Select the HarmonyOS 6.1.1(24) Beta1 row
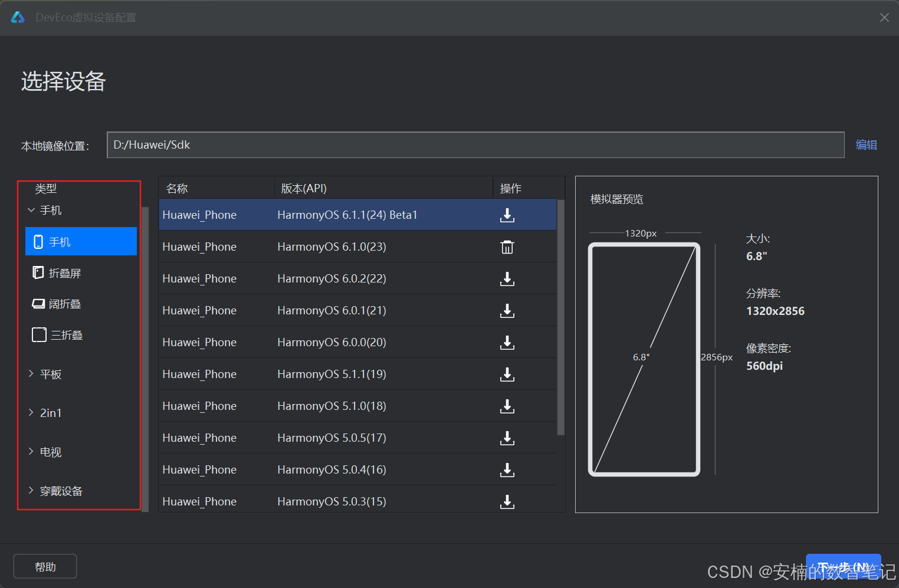The width and height of the screenshot is (899, 588). (357, 215)
